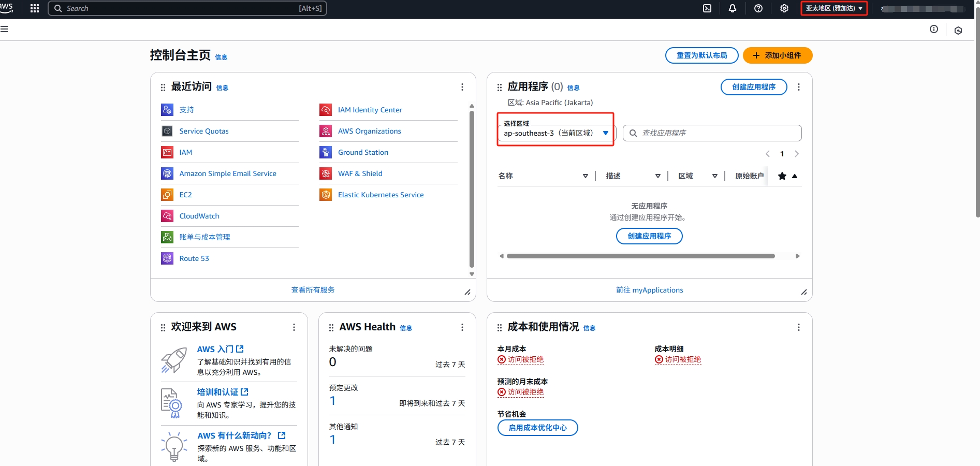980x466 pixels.
Task: Open the 描述 column sort arrow
Action: click(658, 176)
